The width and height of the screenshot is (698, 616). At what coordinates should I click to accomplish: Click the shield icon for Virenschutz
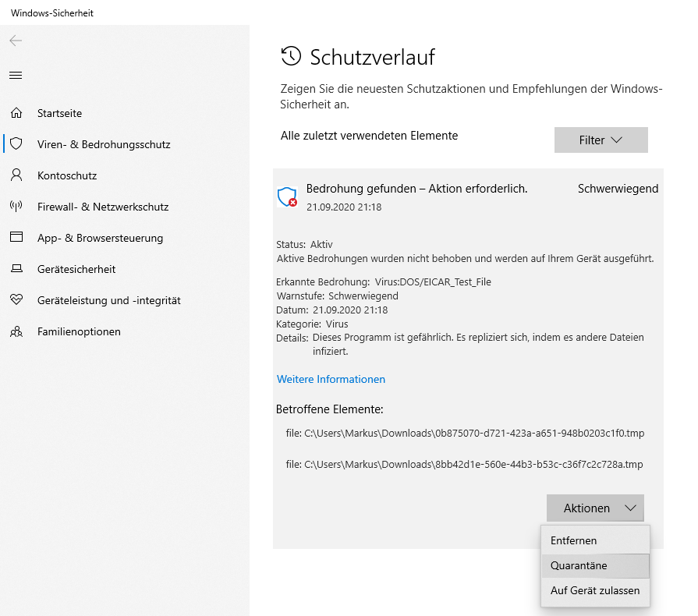pyautogui.click(x=16, y=143)
